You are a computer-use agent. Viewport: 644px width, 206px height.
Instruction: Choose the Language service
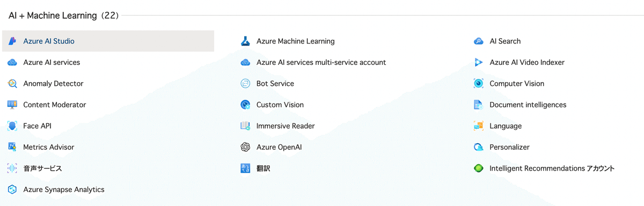tap(506, 126)
